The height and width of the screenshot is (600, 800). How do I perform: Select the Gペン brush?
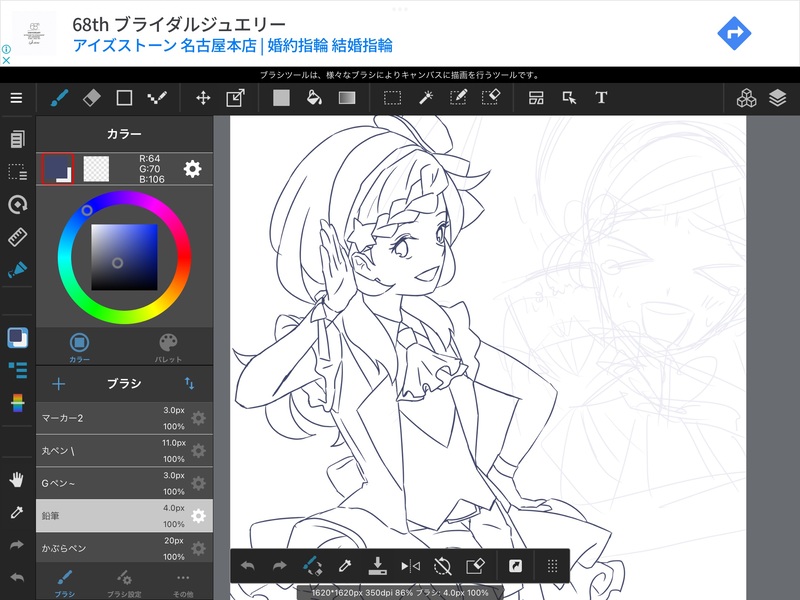coord(124,484)
